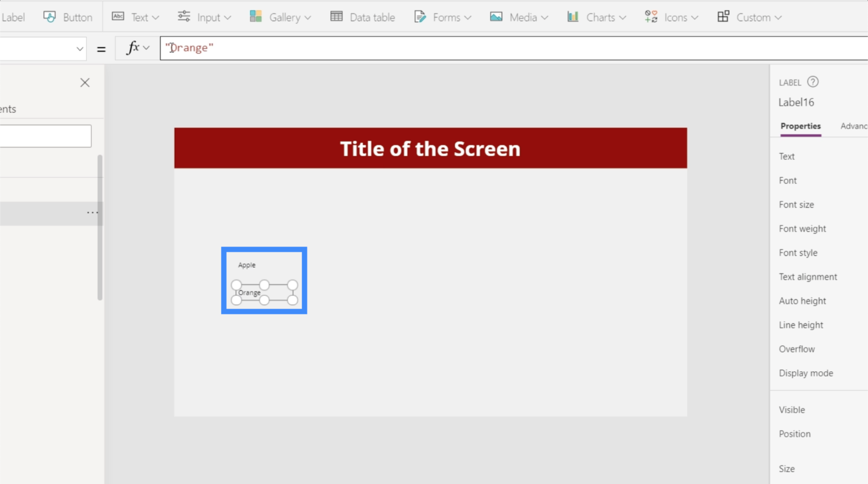Click the Media picture icon
The image size is (868, 484).
(x=497, y=17)
